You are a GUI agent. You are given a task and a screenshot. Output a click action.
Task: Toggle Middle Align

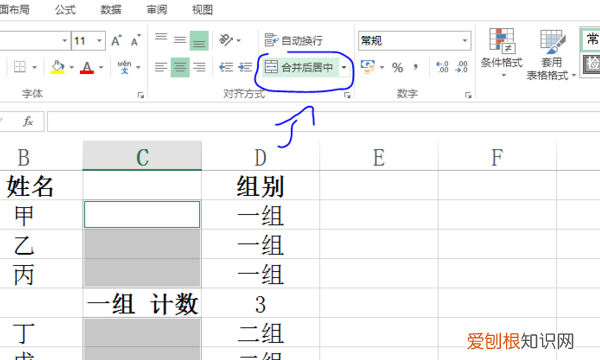coord(180,40)
